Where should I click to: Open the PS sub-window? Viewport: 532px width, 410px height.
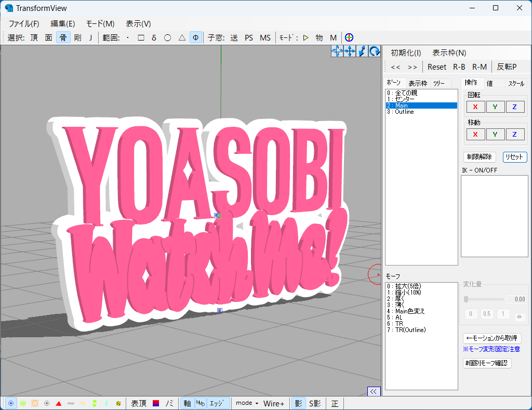pos(249,37)
